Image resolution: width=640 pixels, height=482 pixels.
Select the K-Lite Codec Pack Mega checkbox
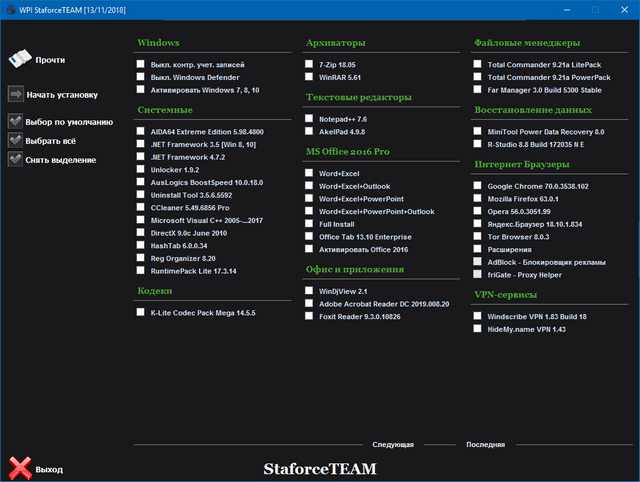tap(142, 312)
